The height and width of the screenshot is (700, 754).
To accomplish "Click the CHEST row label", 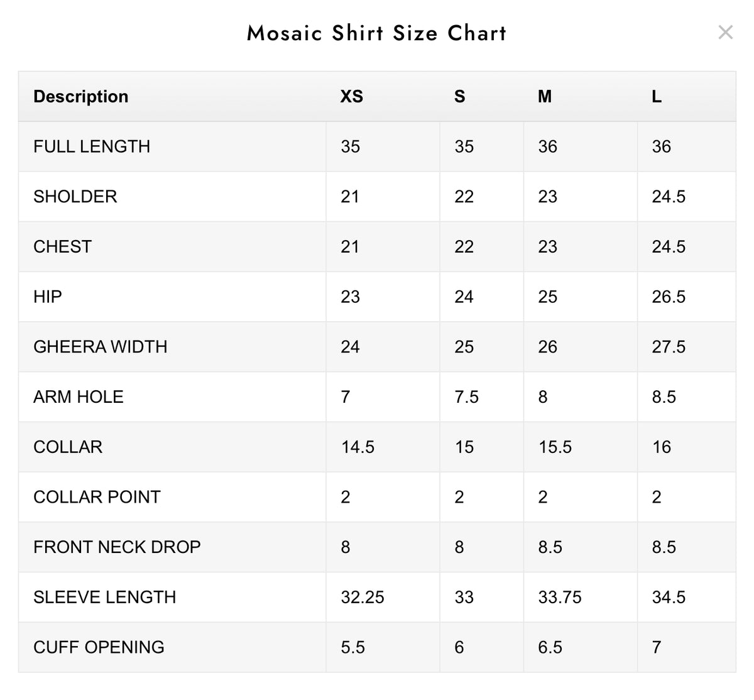I will 62,246.
